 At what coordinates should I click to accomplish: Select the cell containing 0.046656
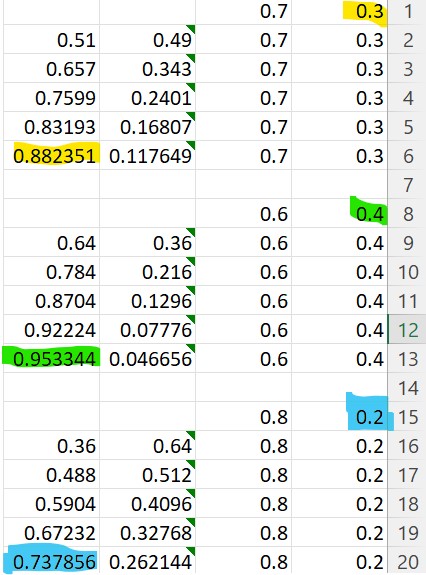(x=148, y=359)
